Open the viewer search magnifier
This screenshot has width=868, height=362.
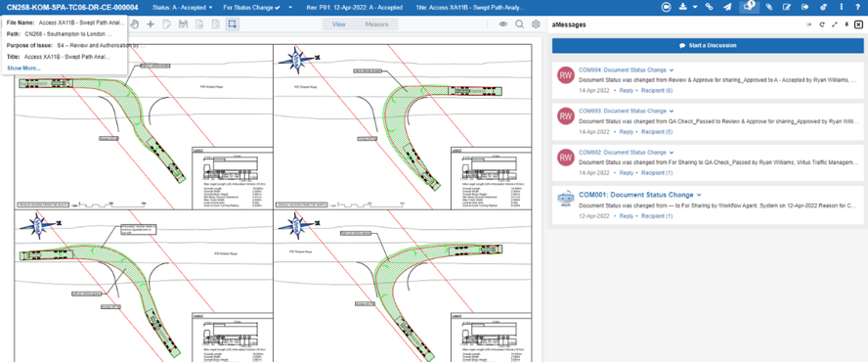(519, 24)
